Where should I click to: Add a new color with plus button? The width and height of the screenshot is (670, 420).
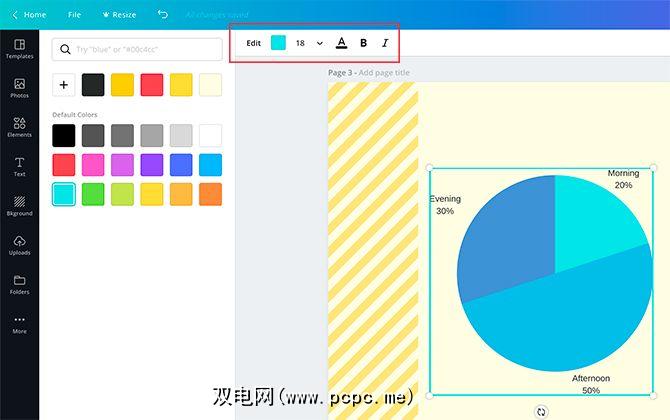64,85
